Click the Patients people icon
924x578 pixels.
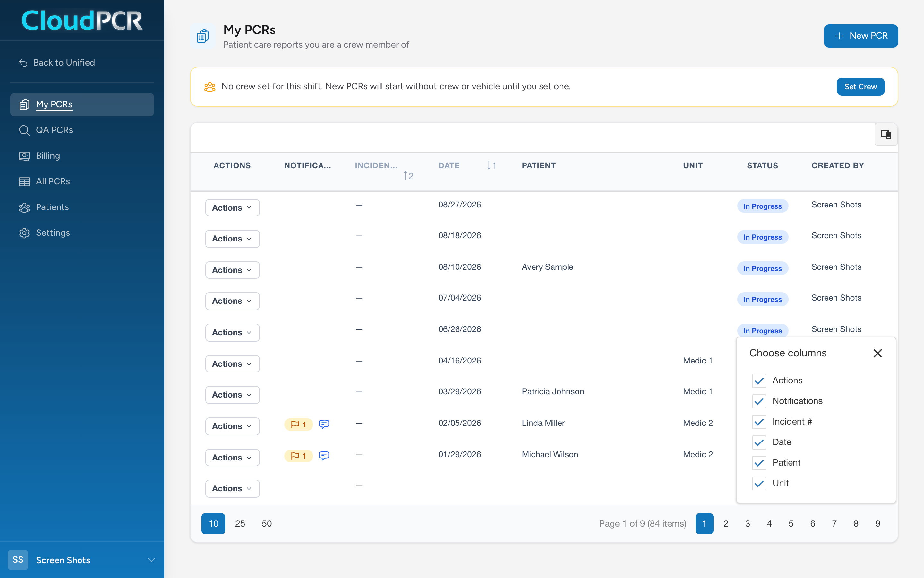click(24, 207)
